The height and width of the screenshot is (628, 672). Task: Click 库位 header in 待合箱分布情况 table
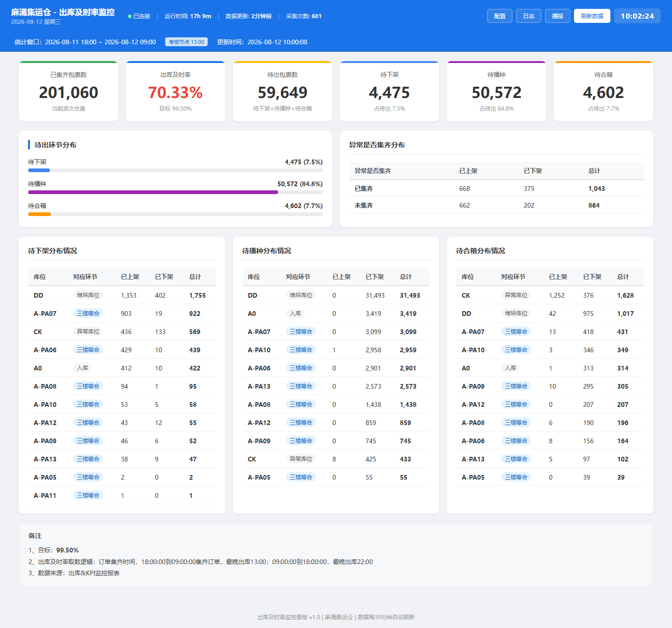point(468,277)
